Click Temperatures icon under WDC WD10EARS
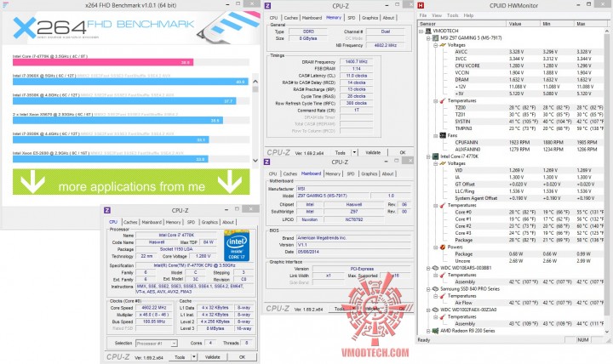 coord(443,275)
